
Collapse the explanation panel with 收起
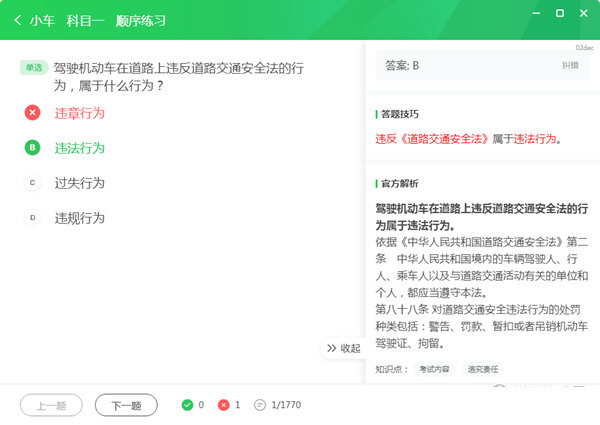(x=343, y=348)
